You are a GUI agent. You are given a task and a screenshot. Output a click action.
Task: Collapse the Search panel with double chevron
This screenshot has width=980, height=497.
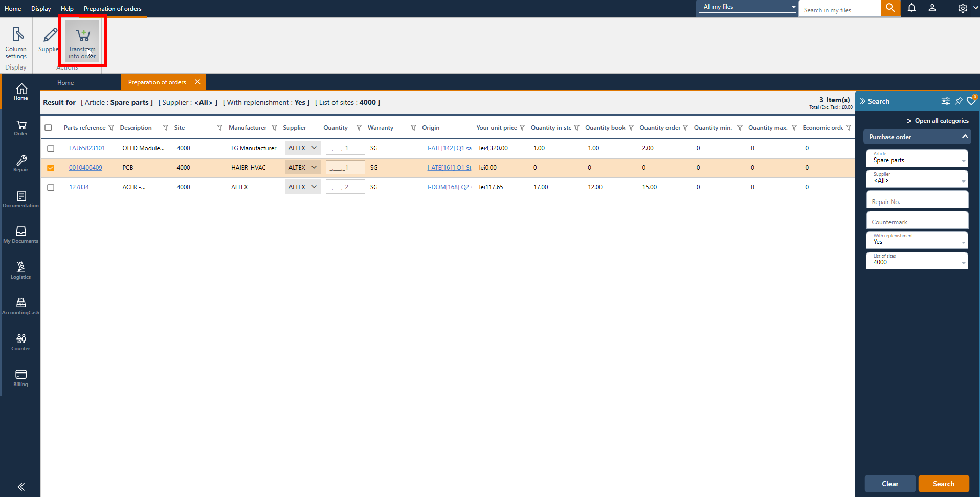click(x=863, y=101)
